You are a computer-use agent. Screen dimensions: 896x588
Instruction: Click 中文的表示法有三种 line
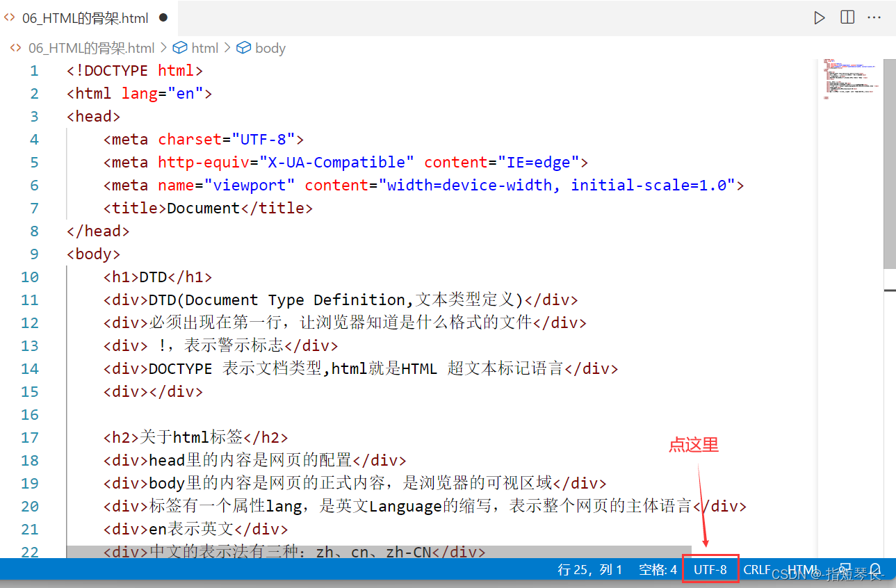coord(294,552)
